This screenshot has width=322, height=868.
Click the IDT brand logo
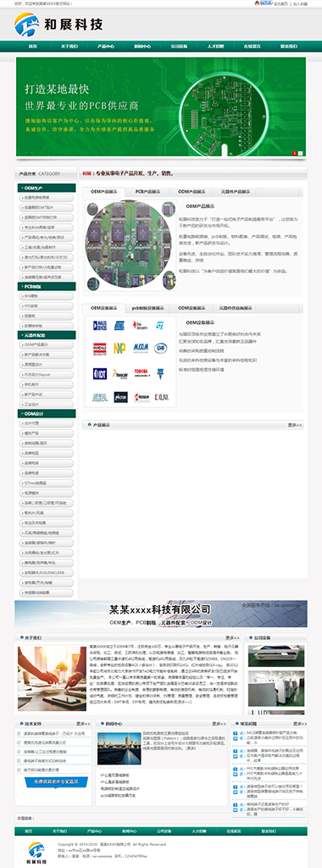point(100,373)
